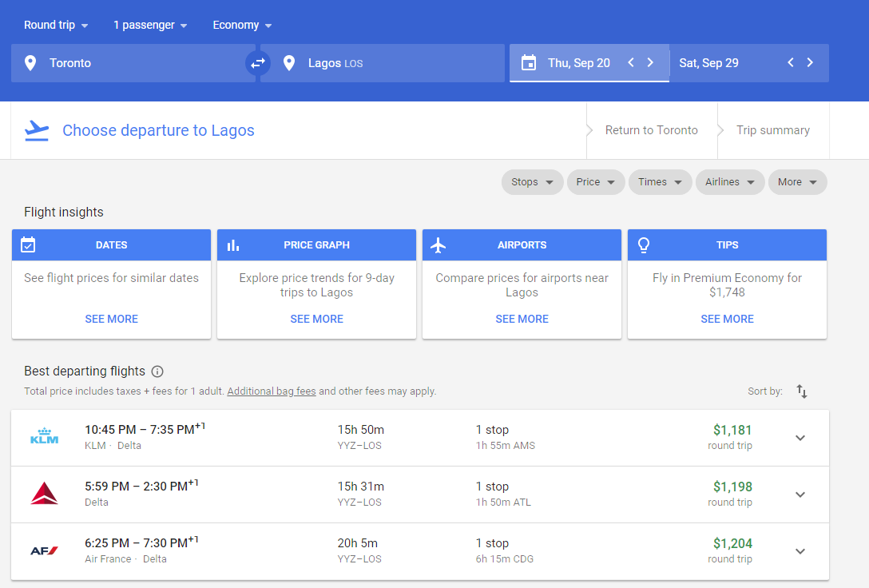Open the Round trip dropdown
This screenshot has width=869, height=588.
tap(56, 26)
